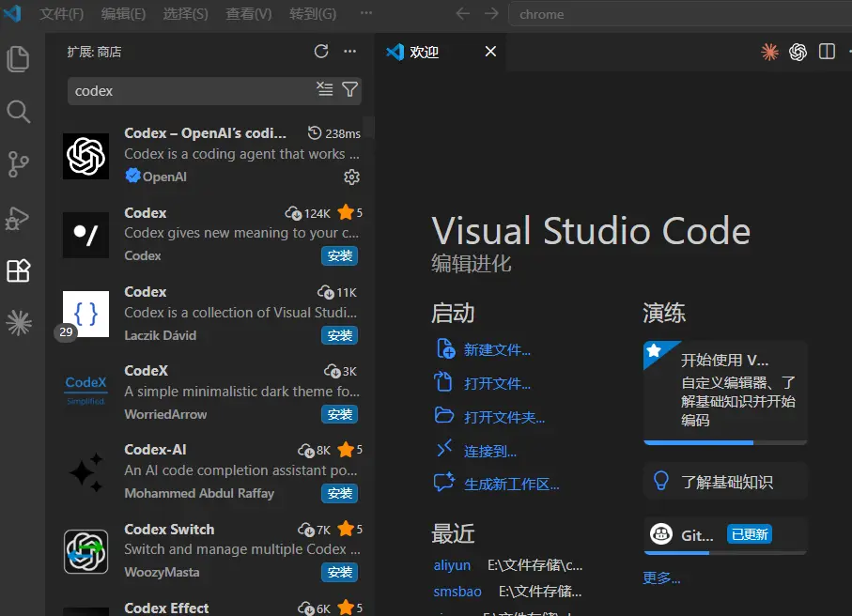The height and width of the screenshot is (616, 852).
Task: Click the 29 extension pack badge
Action: point(66,331)
